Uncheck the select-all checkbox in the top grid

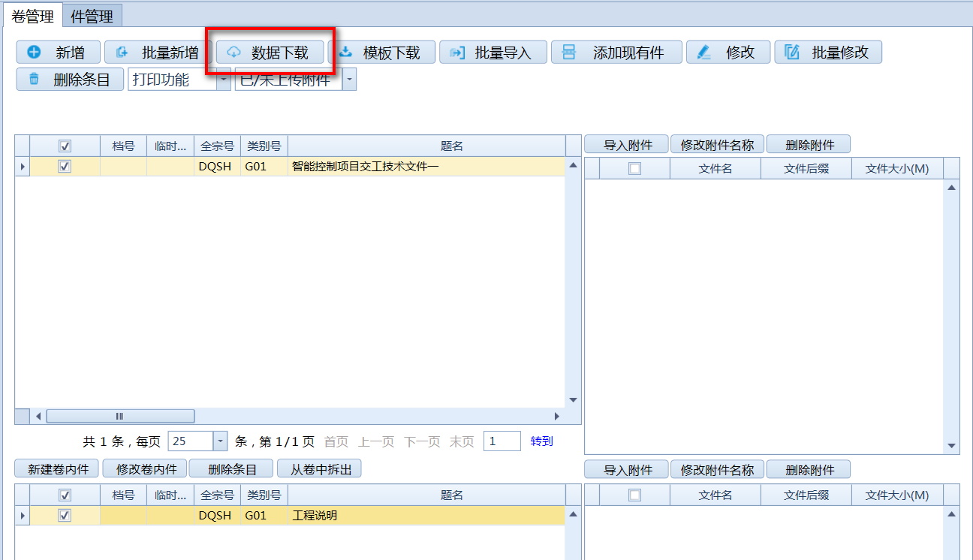coord(64,145)
